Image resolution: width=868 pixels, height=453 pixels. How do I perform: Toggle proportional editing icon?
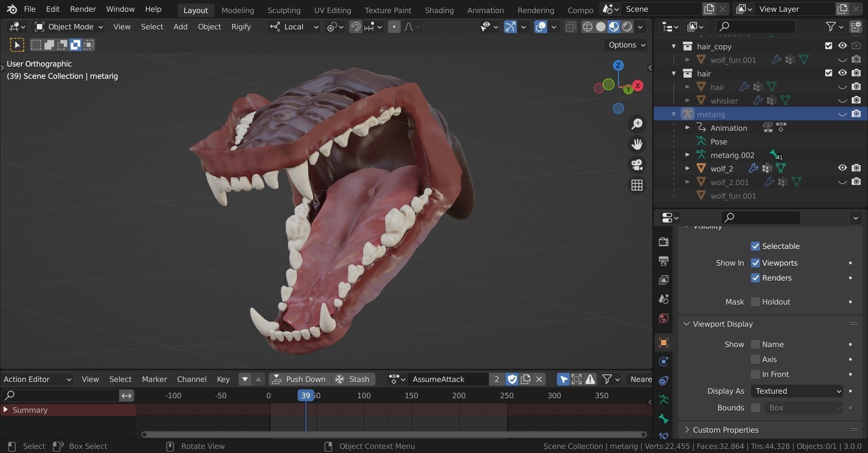[x=394, y=27]
